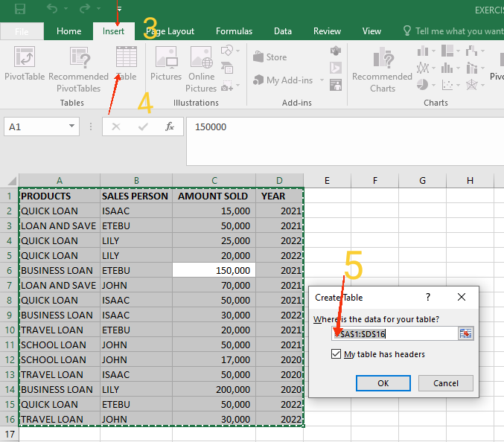Expand the Undo history dropdown
Image resolution: width=504 pixels, height=442 pixels.
point(66,9)
